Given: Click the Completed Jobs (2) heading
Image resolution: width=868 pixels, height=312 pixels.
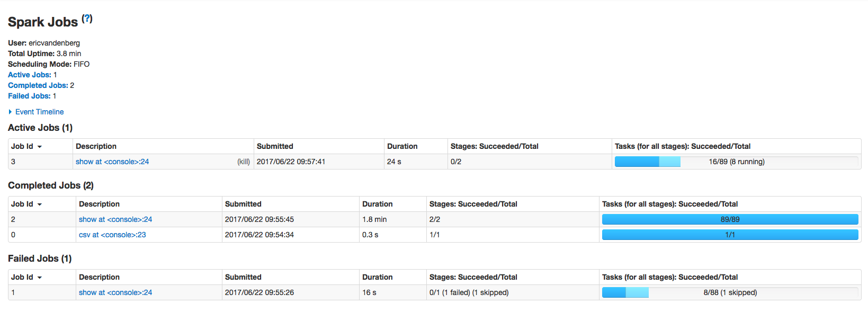Looking at the screenshot, I should [51, 185].
